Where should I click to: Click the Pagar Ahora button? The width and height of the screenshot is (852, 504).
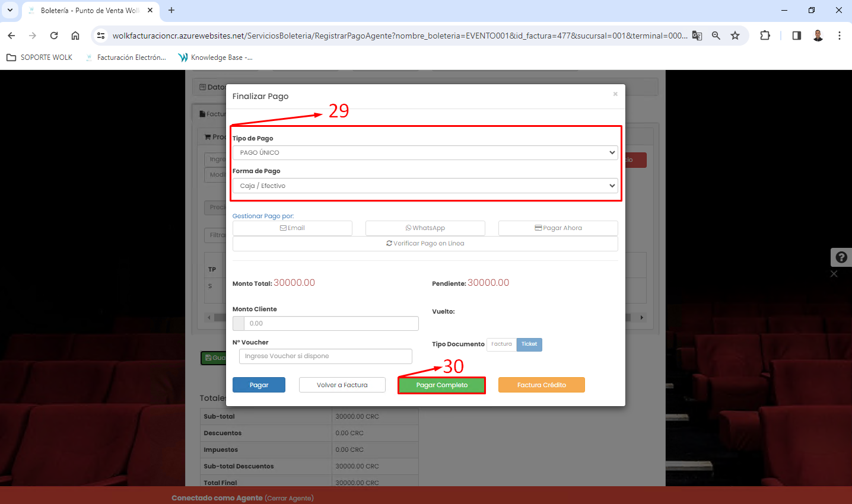[x=558, y=228]
